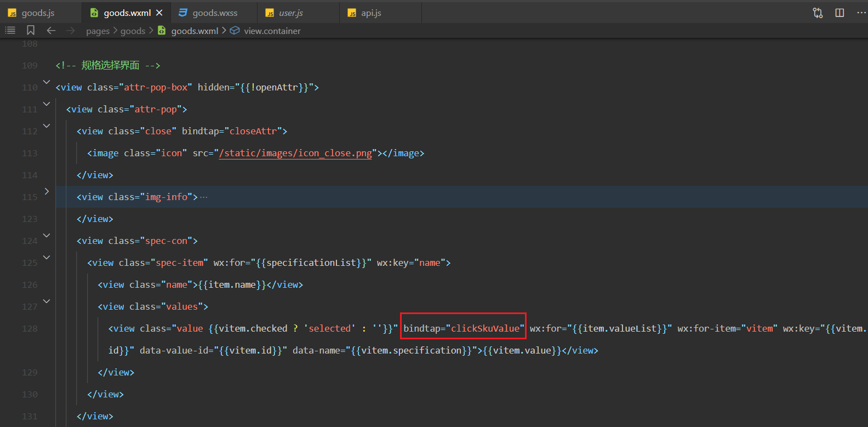The height and width of the screenshot is (427, 868).
Task: Toggle the outline list icon
Action: (x=10, y=31)
